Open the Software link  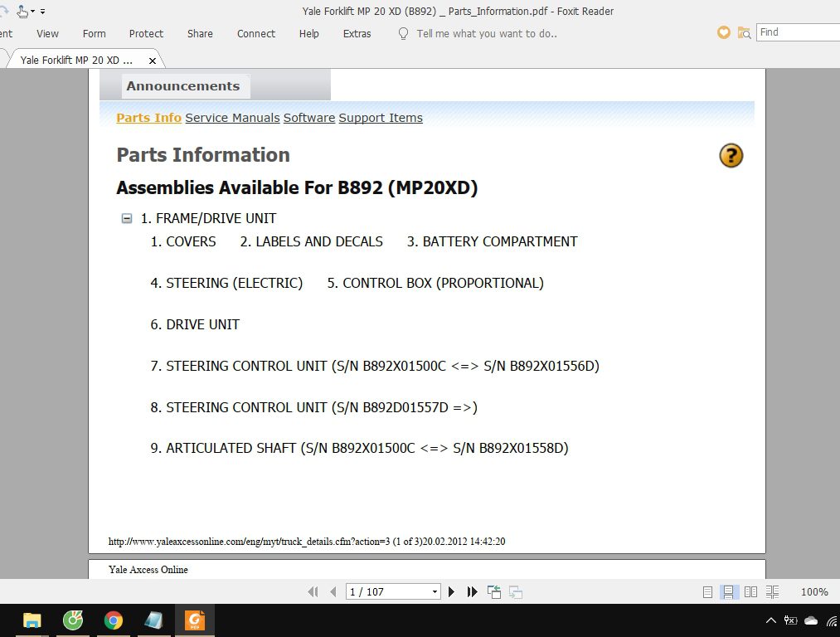[309, 118]
